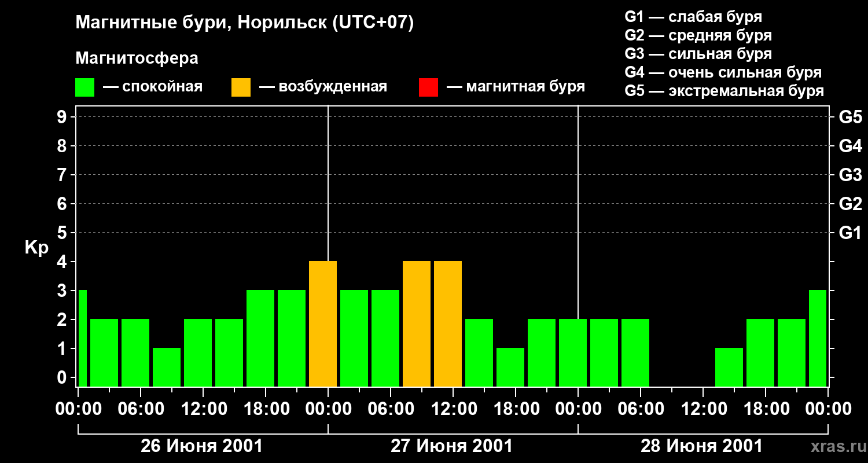Click the Kp 1 green bar on 26 Июня
Screen dimensions: 868x463
(167, 367)
